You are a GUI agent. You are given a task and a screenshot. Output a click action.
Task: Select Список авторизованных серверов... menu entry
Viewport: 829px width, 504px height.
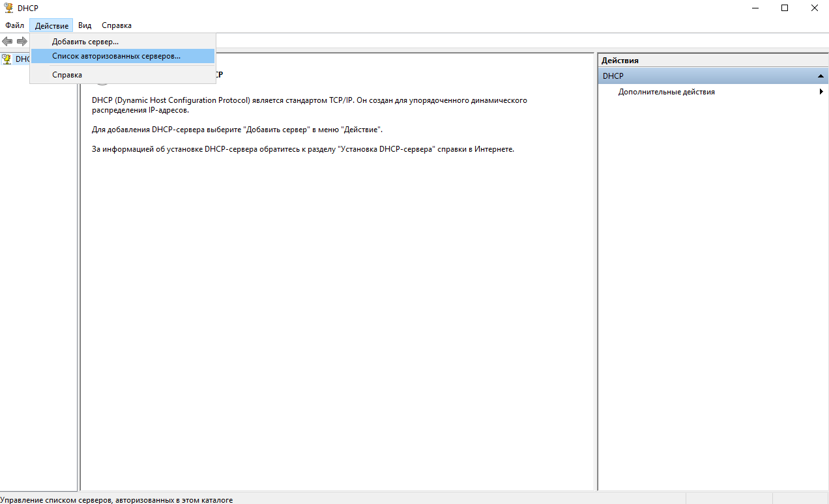tap(117, 56)
